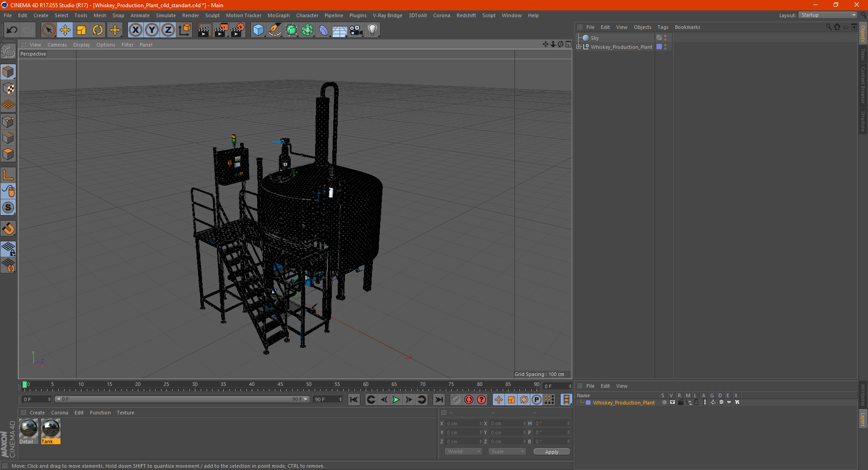Open material manager Texture menu

point(125,413)
